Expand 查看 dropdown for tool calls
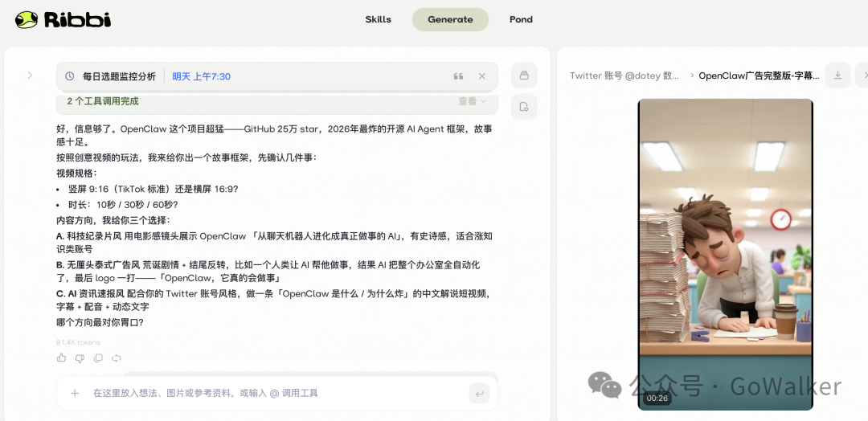Viewport: 868px width, 421px height. pos(473,101)
